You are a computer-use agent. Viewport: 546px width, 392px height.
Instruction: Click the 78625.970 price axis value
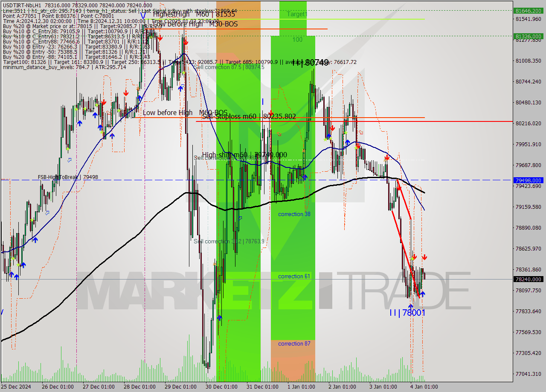pos(529,248)
